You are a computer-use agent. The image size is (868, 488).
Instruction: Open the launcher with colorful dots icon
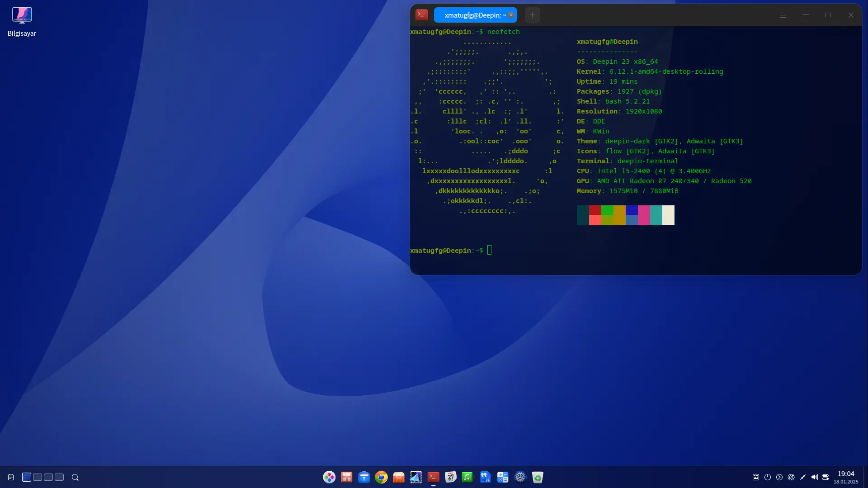point(329,477)
